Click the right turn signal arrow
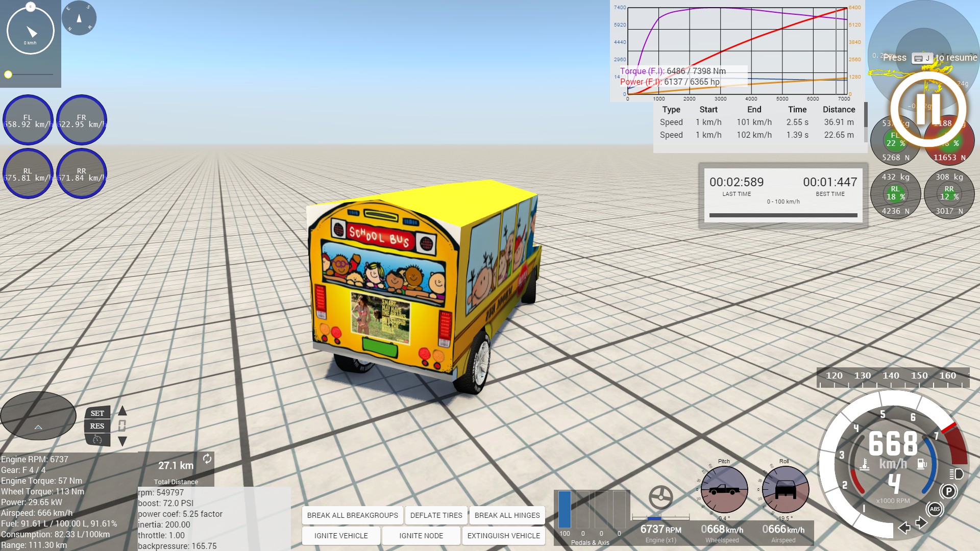 click(921, 523)
